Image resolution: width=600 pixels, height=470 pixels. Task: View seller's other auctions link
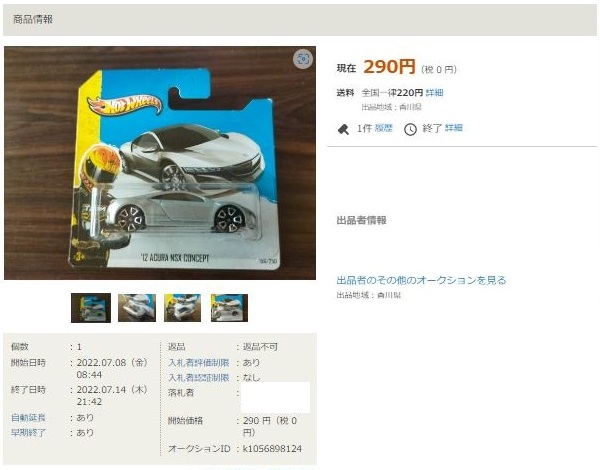click(421, 280)
